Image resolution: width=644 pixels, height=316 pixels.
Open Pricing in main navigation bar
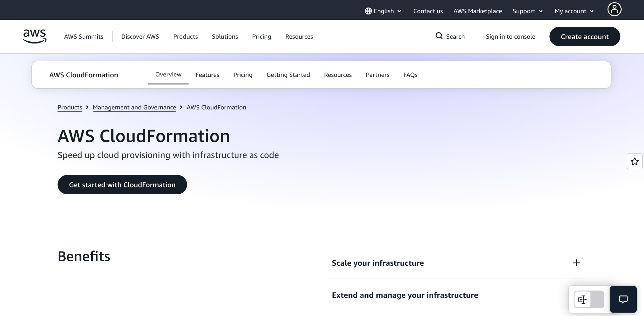[262, 36]
